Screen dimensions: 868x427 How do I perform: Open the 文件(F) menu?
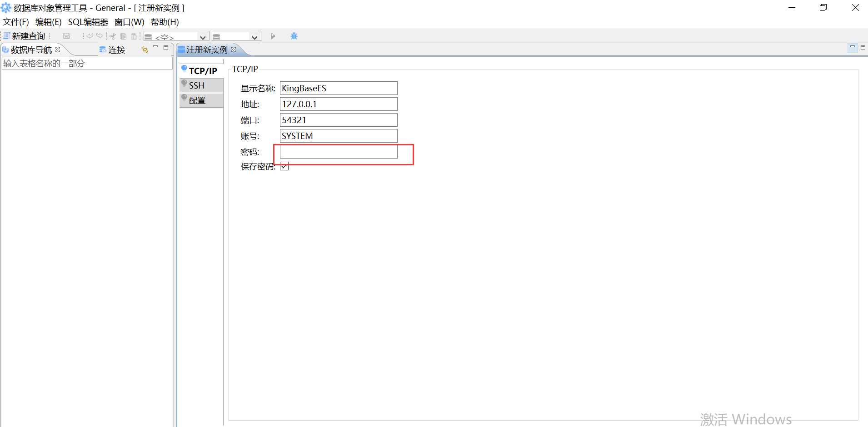16,22
